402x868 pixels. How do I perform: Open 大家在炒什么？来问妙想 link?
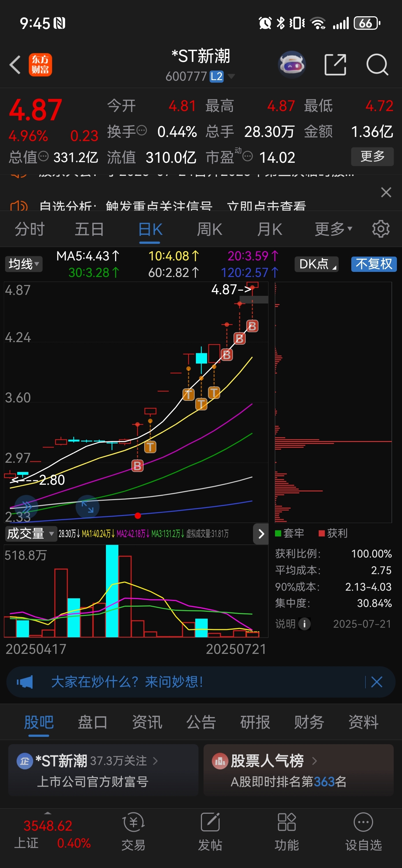[x=127, y=682]
